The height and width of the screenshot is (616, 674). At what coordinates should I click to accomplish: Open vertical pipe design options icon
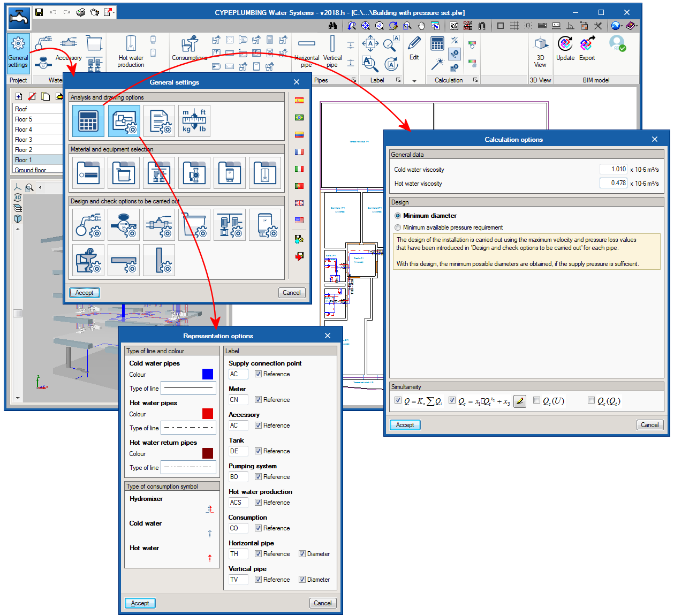pyautogui.click(x=160, y=260)
